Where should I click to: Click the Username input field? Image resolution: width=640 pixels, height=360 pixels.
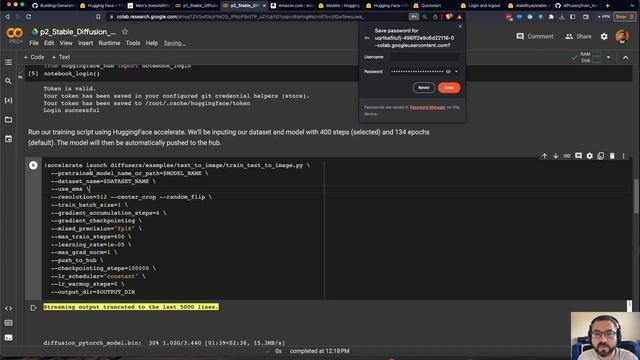point(424,57)
